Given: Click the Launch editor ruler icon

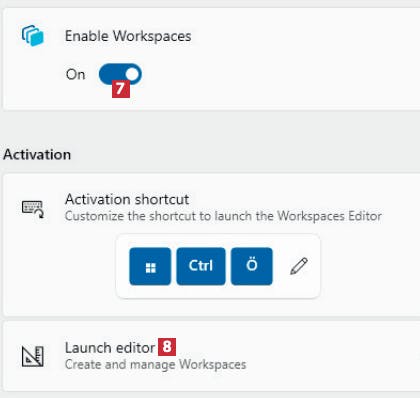Looking at the screenshot, I should tap(33, 356).
